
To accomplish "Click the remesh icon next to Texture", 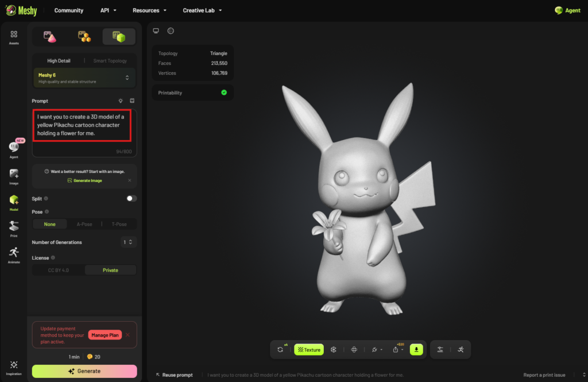I will coord(334,349).
